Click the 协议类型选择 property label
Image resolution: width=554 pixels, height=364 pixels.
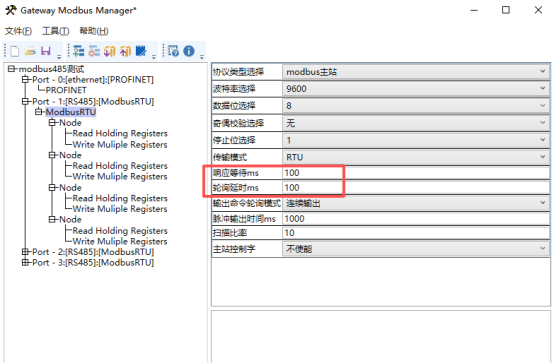coord(238,72)
